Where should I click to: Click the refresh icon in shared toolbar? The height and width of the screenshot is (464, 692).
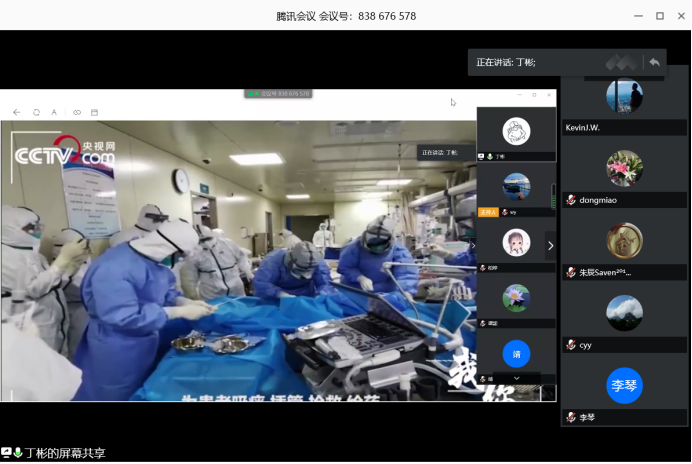tap(36, 112)
